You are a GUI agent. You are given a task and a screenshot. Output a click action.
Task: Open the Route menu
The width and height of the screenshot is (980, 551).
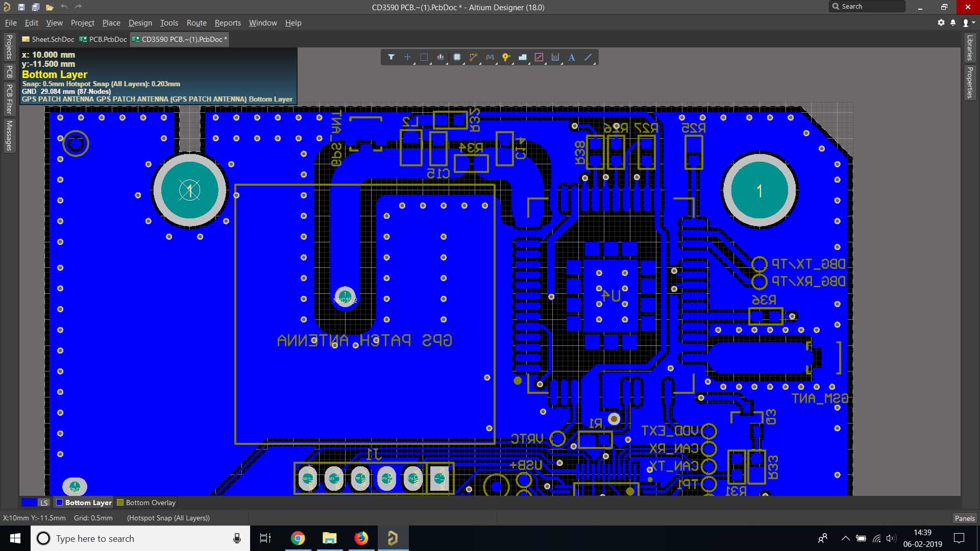(x=197, y=23)
